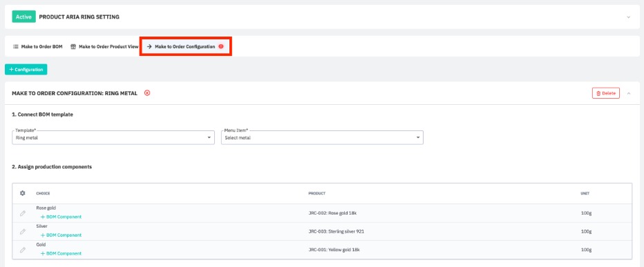Viewport: 644px width, 267px height.
Task: Click the pencil edit icon for Rose gold
Action: click(23, 213)
